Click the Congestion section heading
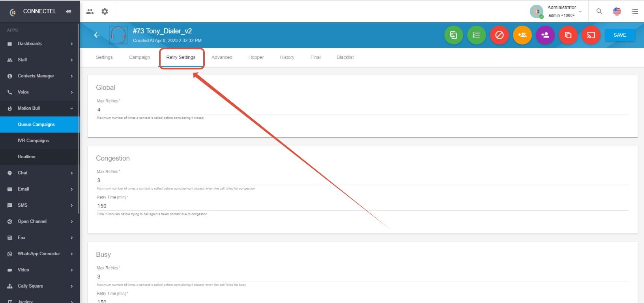The image size is (644, 303). (x=113, y=158)
